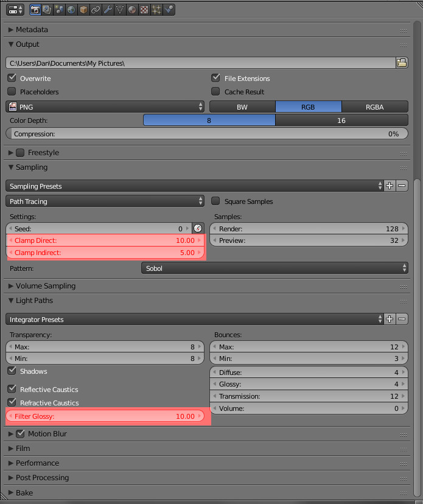Open the Path Tracing integrator dropdown
Screen dimensions: 423x504
click(105, 201)
